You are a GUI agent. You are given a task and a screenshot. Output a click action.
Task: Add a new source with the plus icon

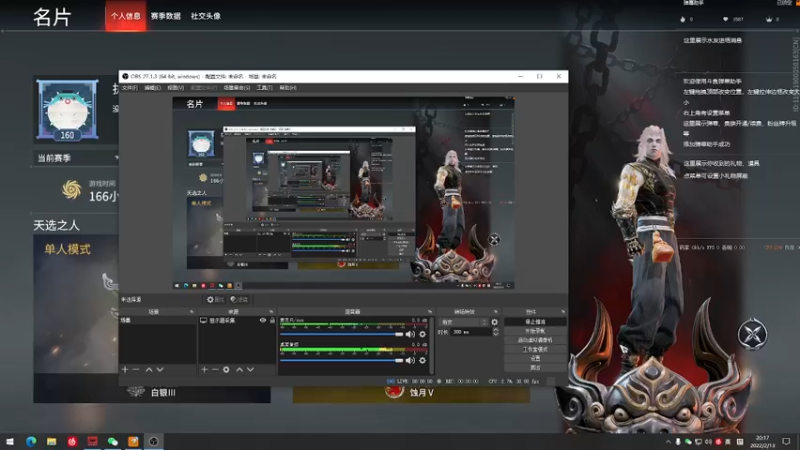point(204,369)
